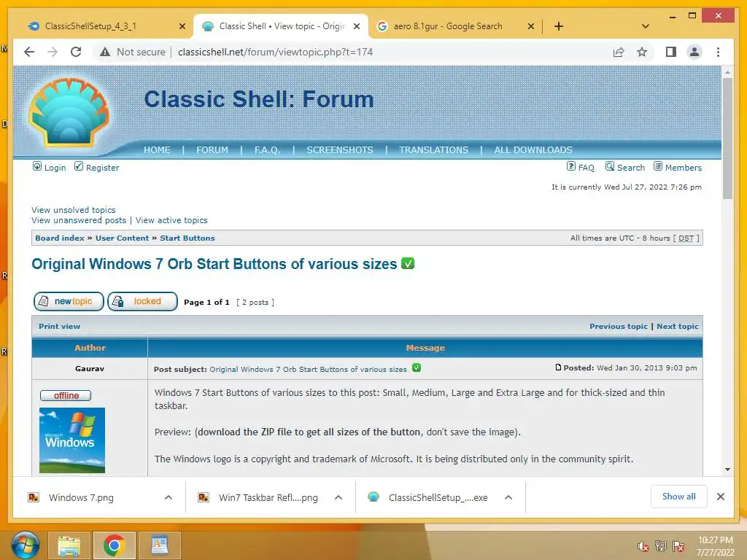
Task: Go back to the previous page
Action: [x=29, y=52]
